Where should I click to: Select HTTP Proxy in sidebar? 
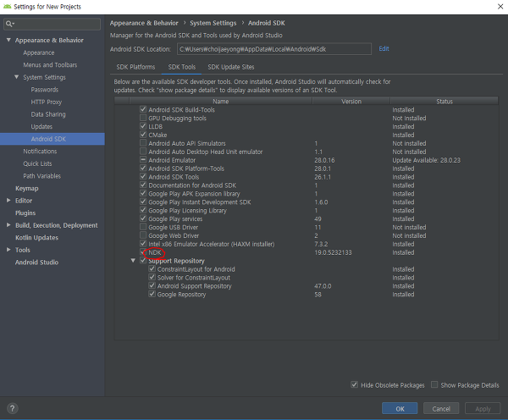coord(47,102)
